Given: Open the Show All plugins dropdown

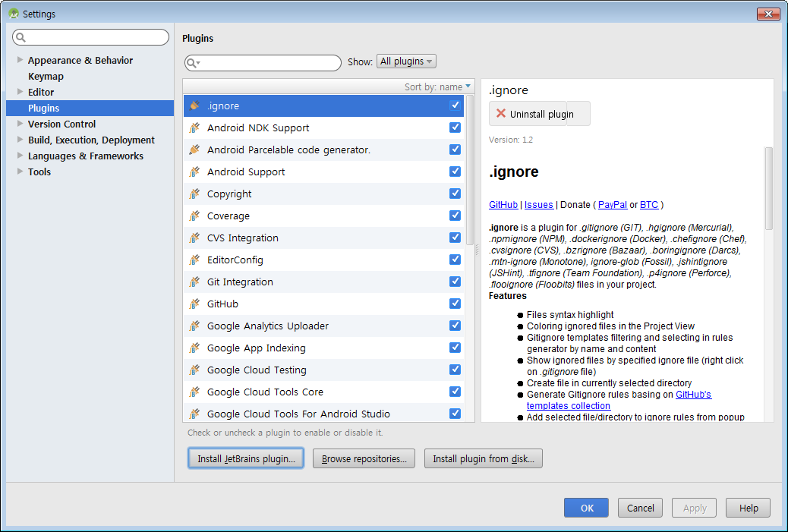Looking at the screenshot, I should [406, 61].
